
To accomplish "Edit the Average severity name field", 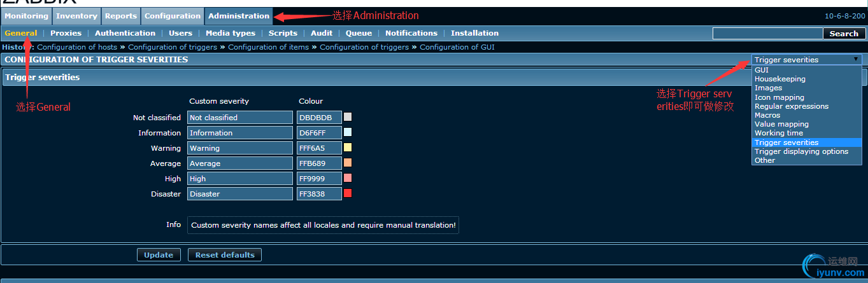I will (240, 163).
